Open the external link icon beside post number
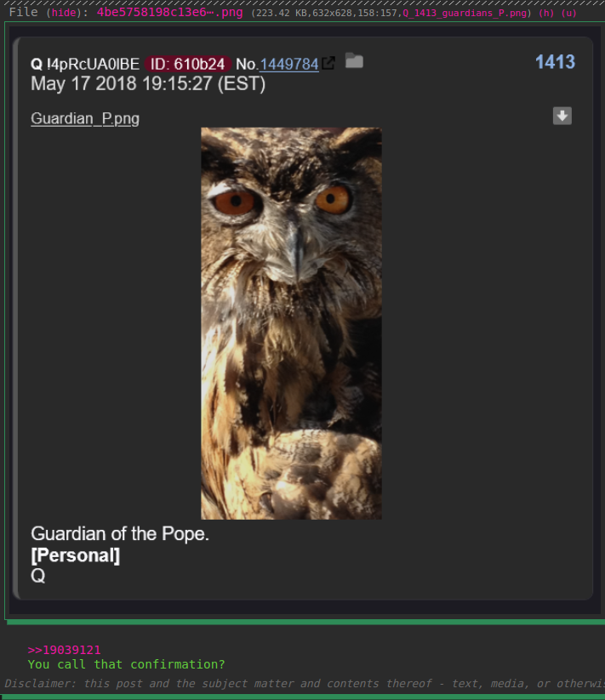 coord(328,63)
